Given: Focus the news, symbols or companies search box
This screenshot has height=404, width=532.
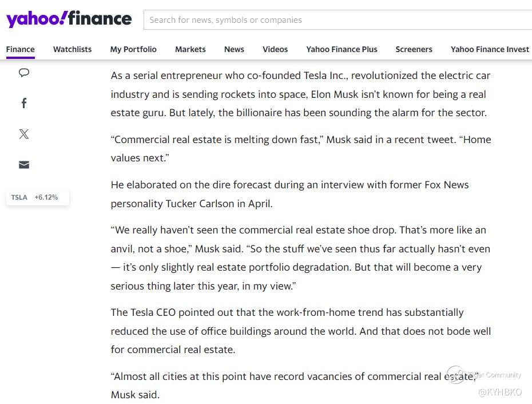Looking at the screenshot, I should tap(338, 20).
